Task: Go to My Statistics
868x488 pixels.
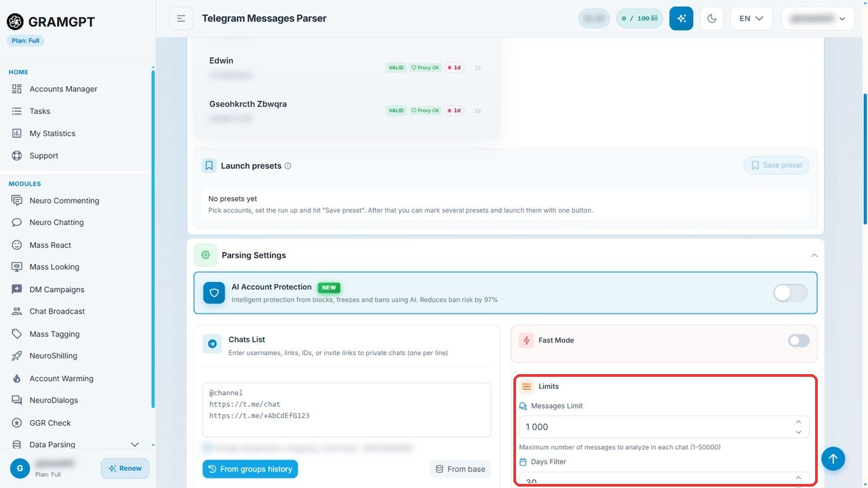Action: coord(52,134)
